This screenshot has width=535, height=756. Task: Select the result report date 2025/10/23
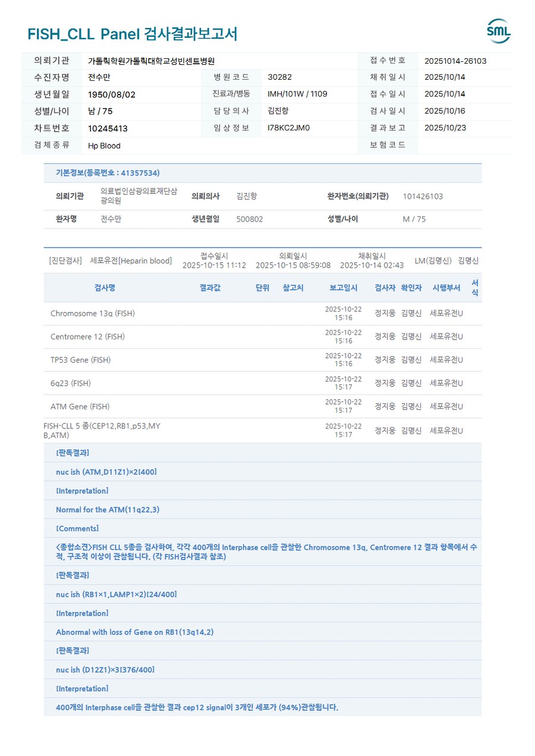445,128
